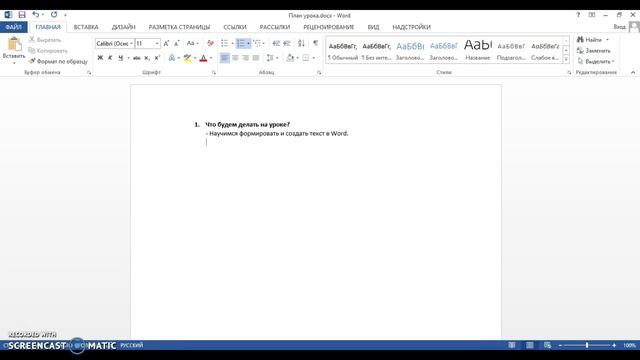Open the Help question mark icon
Screen dimensions: 640x360
tap(578, 15)
